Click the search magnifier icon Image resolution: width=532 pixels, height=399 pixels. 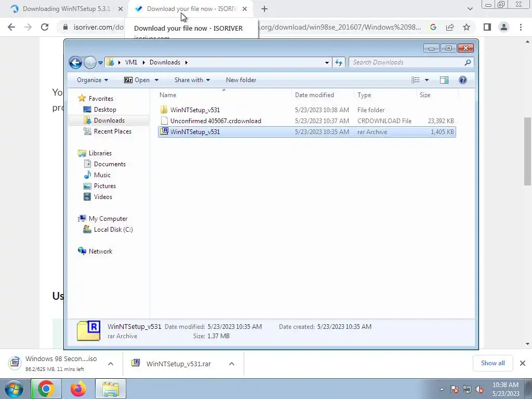coord(468,62)
